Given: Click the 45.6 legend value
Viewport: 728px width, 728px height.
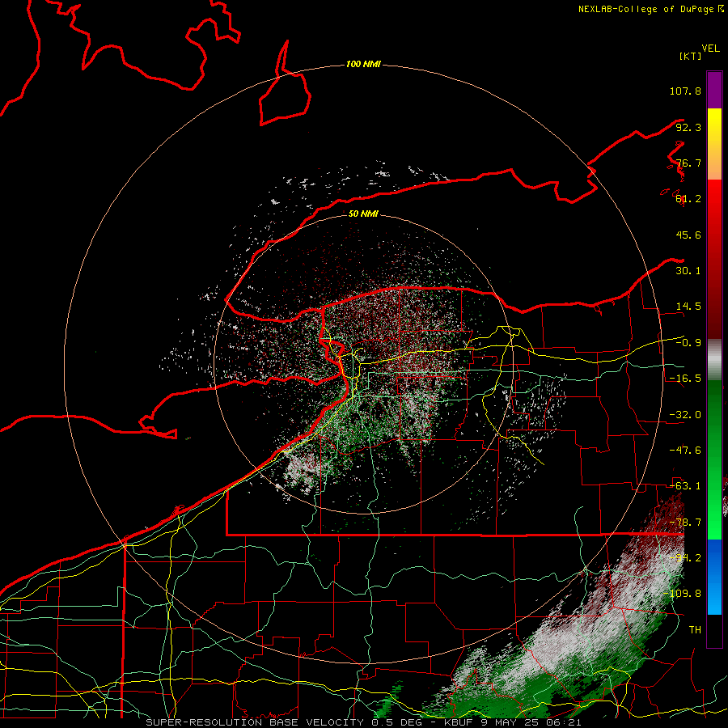Looking at the screenshot, I should point(688,235).
